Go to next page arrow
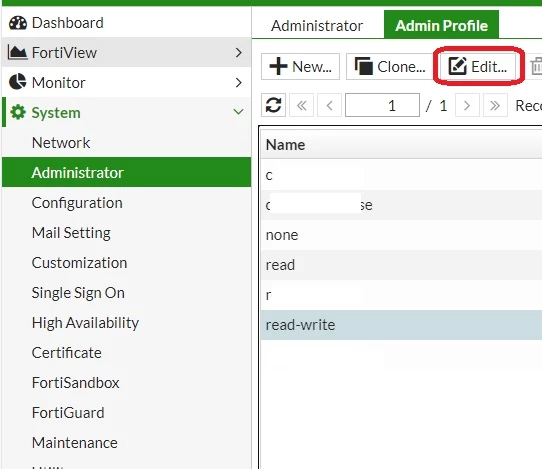This screenshot has height=469, width=542. 467,105
